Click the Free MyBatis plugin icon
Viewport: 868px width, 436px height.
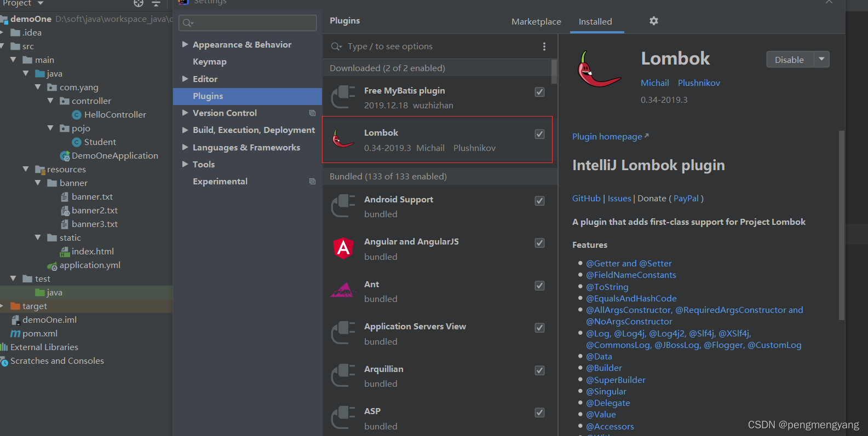click(x=343, y=97)
